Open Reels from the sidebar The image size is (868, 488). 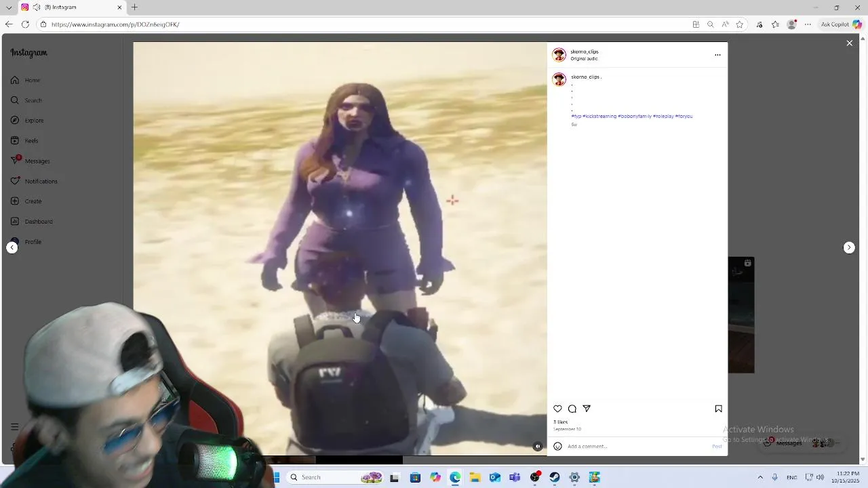click(x=24, y=141)
